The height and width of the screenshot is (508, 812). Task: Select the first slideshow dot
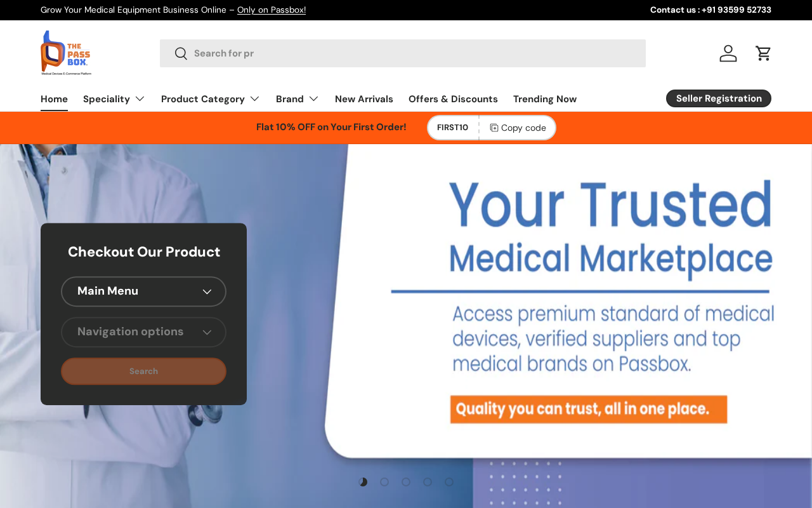click(363, 482)
